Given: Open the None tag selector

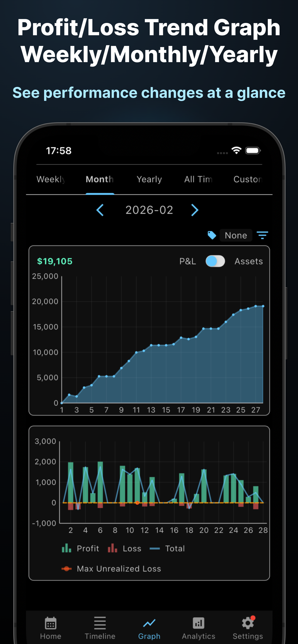Looking at the screenshot, I should pyautogui.click(x=236, y=235).
